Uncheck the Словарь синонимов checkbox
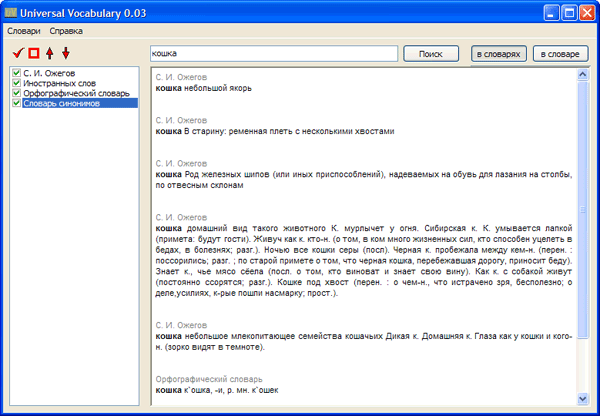The width and height of the screenshot is (600, 416). [16, 103]
